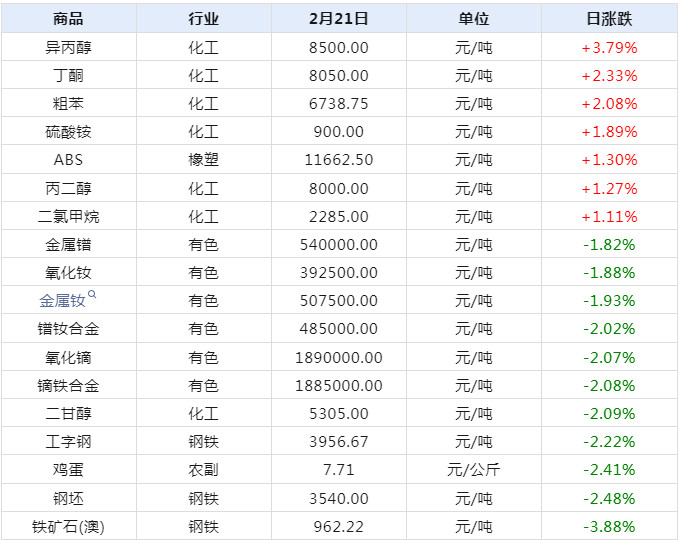Click the 铁矿石(澳) commodity cell
The image size is (680, 543).
tap(68, 527)
